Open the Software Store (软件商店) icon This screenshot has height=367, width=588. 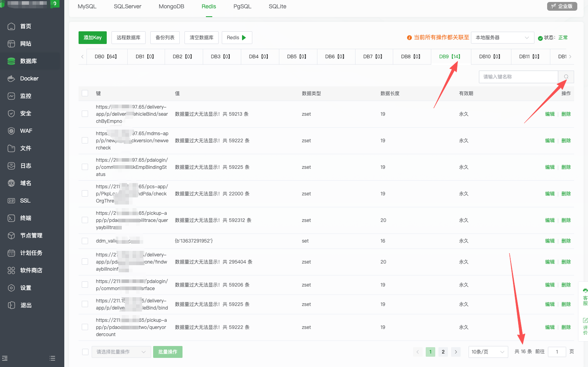pyautogui.click(x=12, y=270)
